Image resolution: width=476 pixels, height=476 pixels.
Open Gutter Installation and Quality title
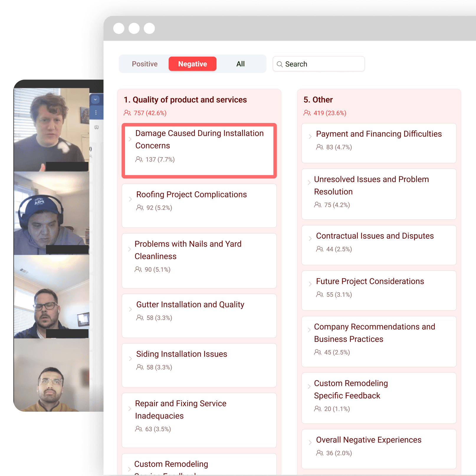(190, 305)
